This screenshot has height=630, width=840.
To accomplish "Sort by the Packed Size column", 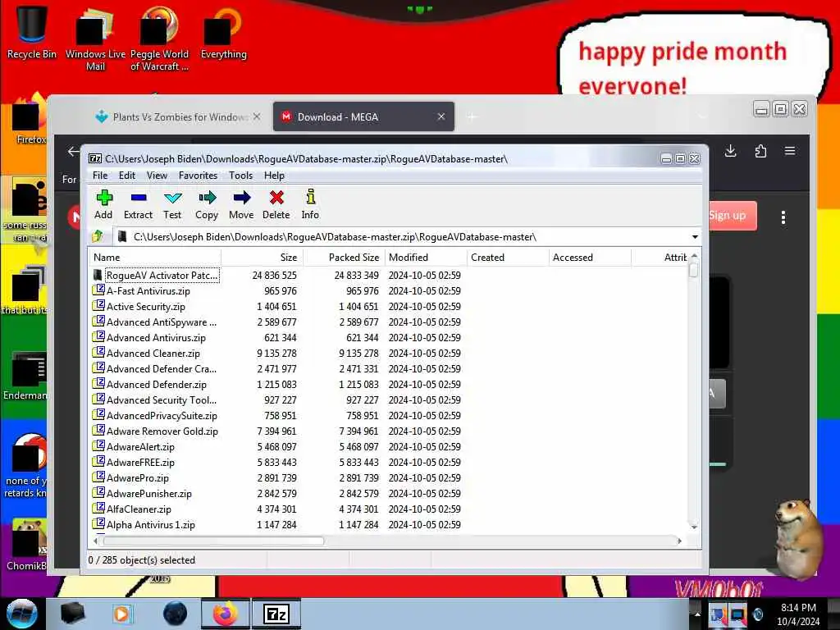I will pyautogui.click(x=344, y=257).
